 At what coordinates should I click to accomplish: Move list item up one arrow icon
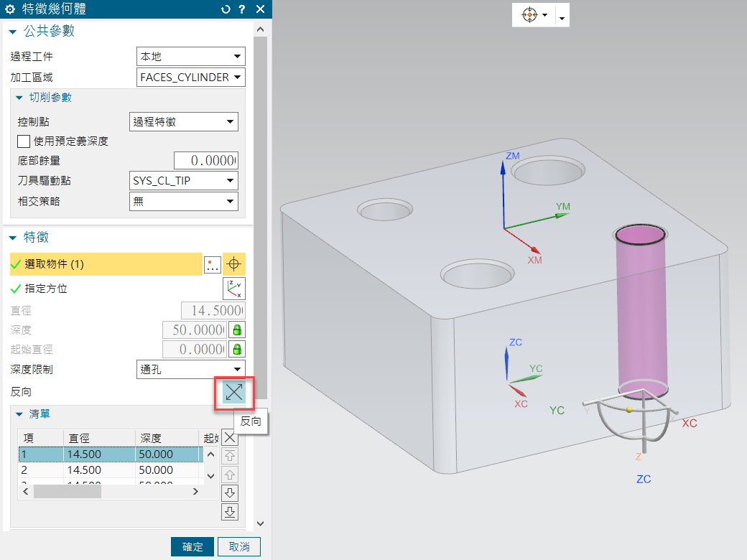[x=230, y=475]
